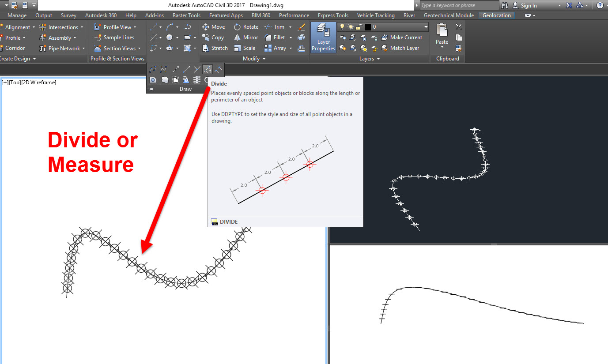This screenshot has height=364, width=608.
Task: Expand the Array command dropdown arrow
Action: tap(291, 48)
